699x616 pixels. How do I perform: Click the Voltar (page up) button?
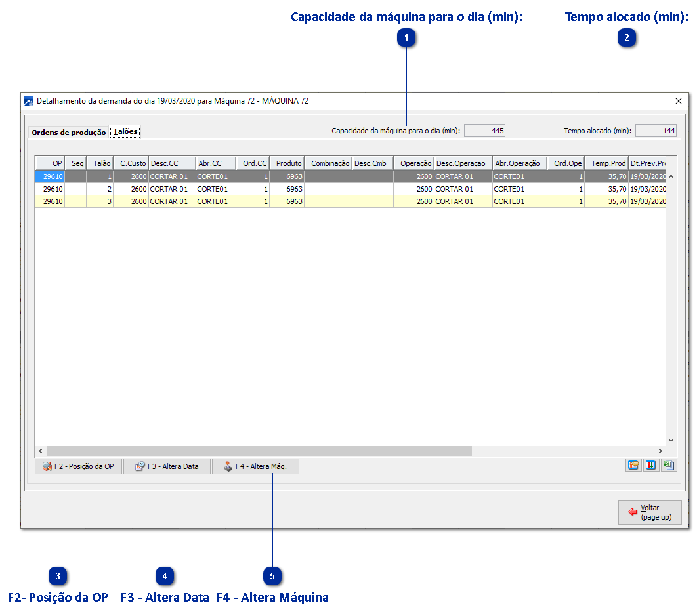pos(650,512)
